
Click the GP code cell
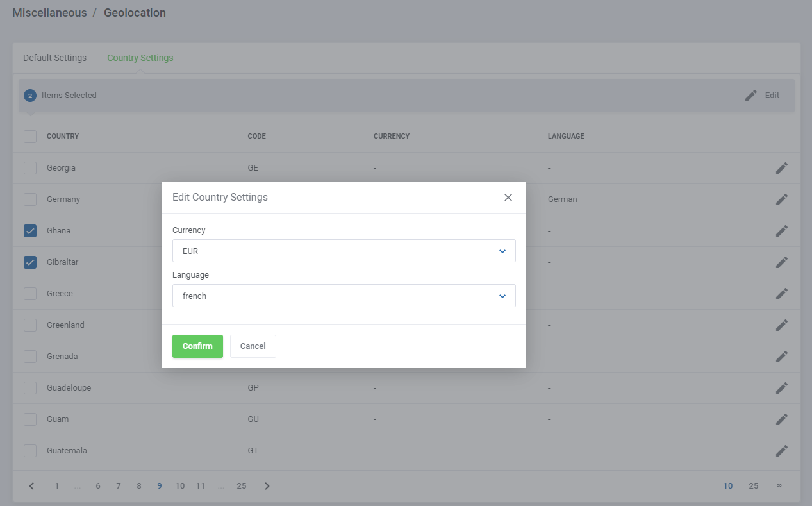click(x=253, y=388)
